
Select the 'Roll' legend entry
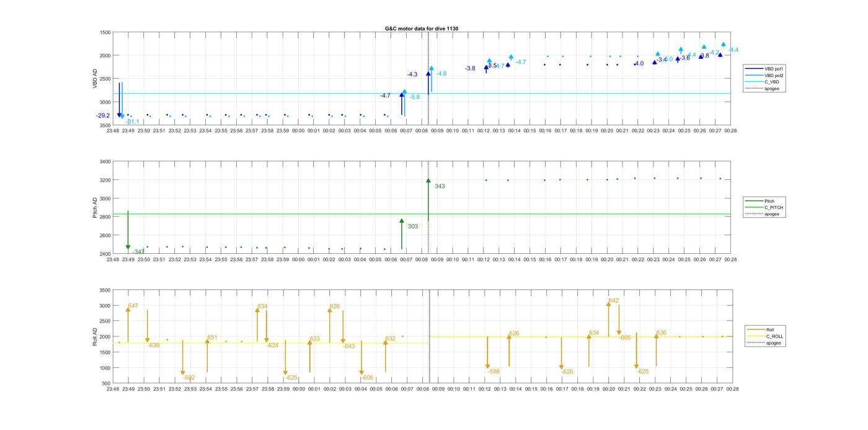770,329
